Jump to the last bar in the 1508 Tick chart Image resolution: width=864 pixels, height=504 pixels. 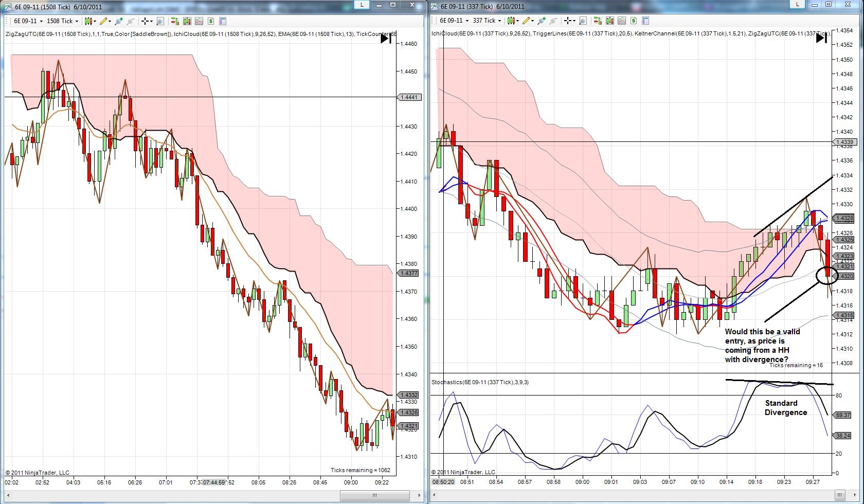(386, 39)
